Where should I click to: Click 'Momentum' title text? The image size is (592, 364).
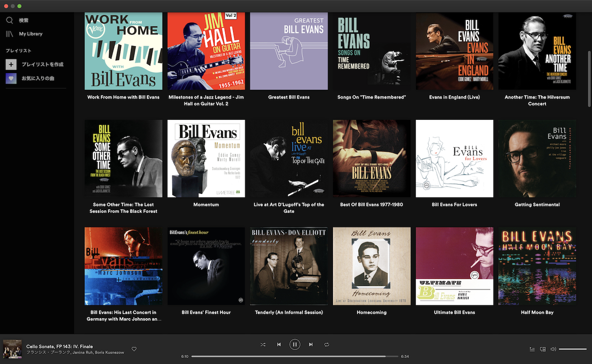pyautogui.click(x=206, y=205)
